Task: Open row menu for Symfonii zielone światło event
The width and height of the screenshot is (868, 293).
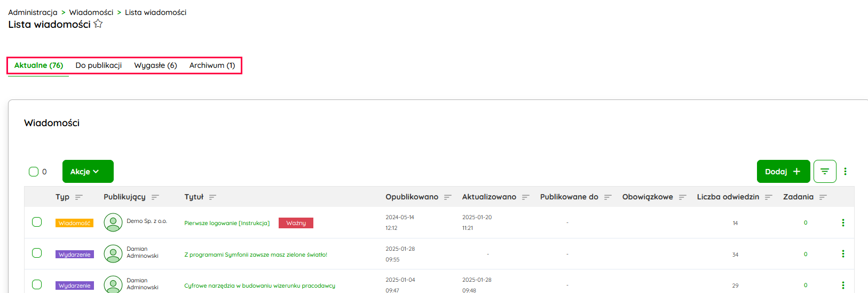Action: click(843, 254)
